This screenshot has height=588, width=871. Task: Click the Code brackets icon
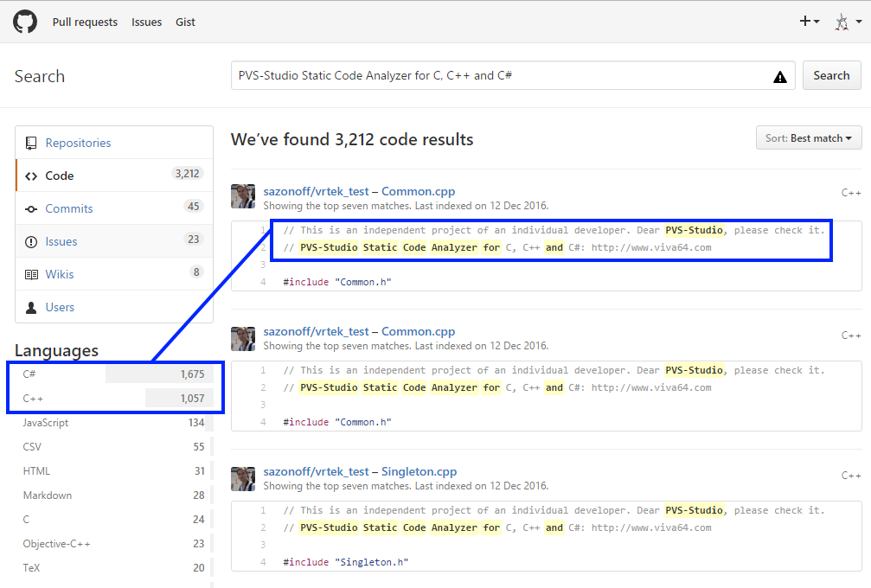[x=31, y=176]
